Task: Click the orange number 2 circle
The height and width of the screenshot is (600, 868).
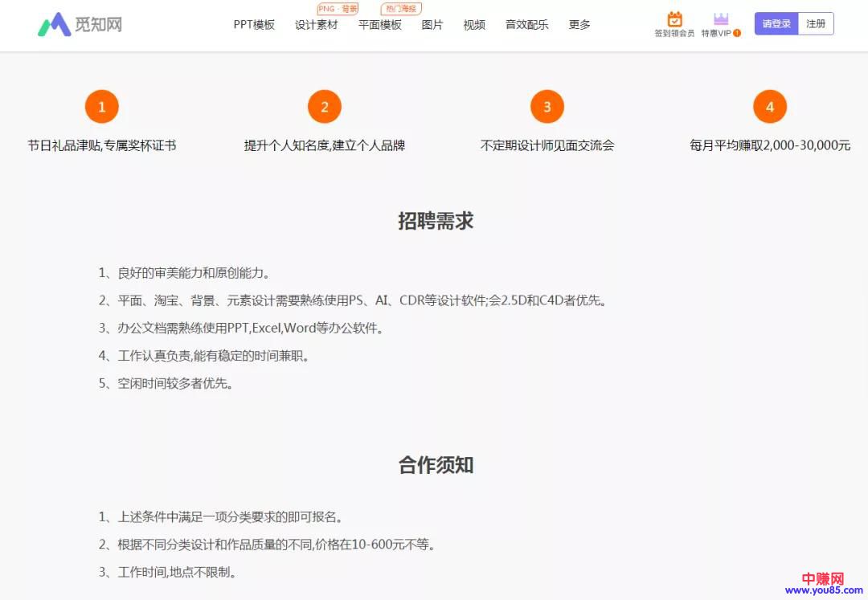Action: (325, 107)
